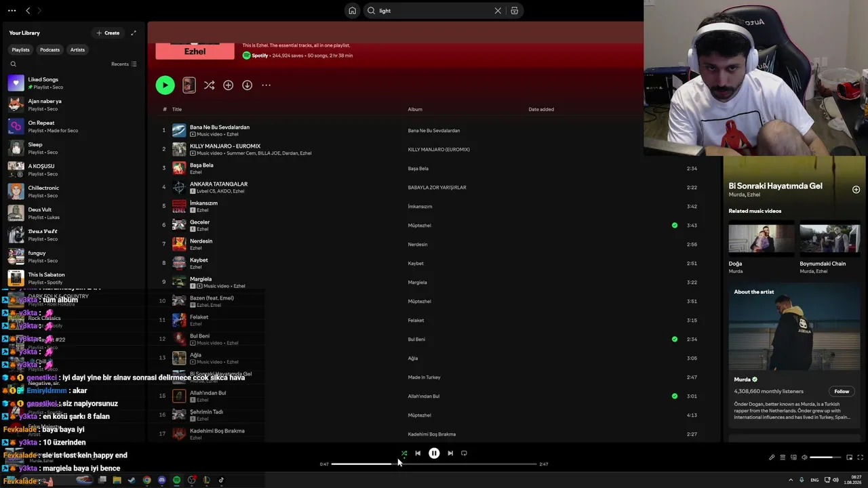This screenshot has height=488, width=868.
Task: Sort tracks by the Title column
Action: pyautogui.click(x=177, y=109)
